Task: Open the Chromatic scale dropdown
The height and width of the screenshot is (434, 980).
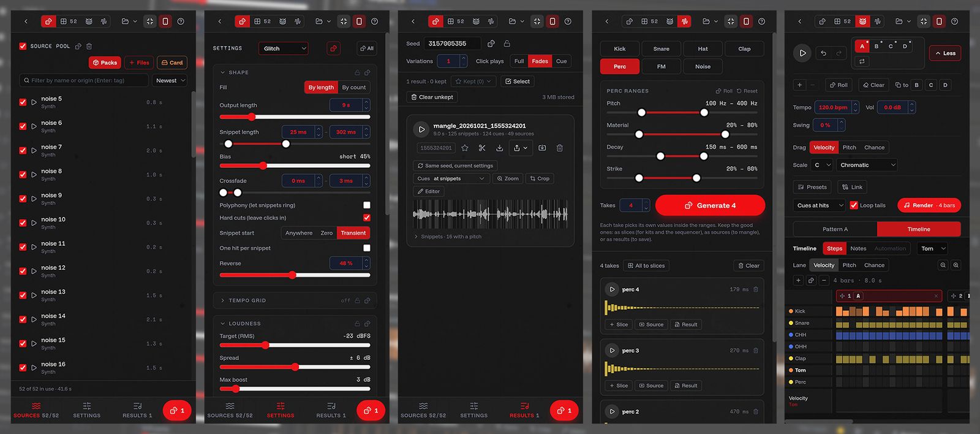Action: (x=867, y=165)
